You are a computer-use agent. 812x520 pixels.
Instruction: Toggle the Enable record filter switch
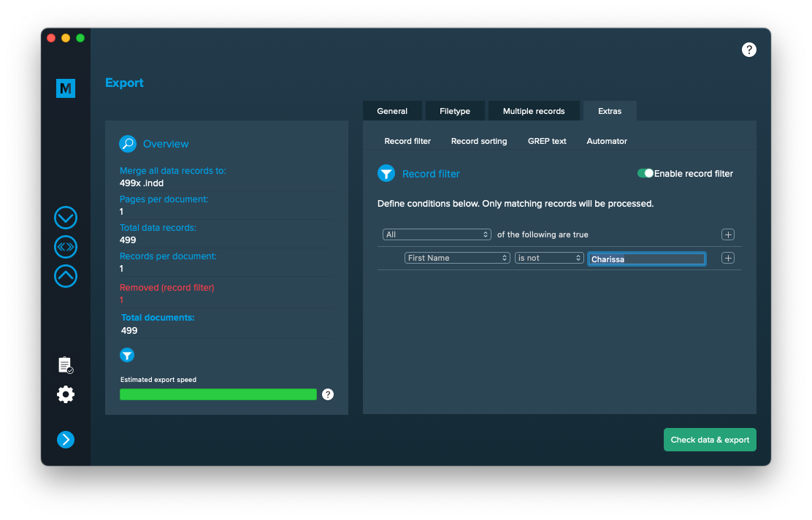pyautogui.click(x=645, y=174)
